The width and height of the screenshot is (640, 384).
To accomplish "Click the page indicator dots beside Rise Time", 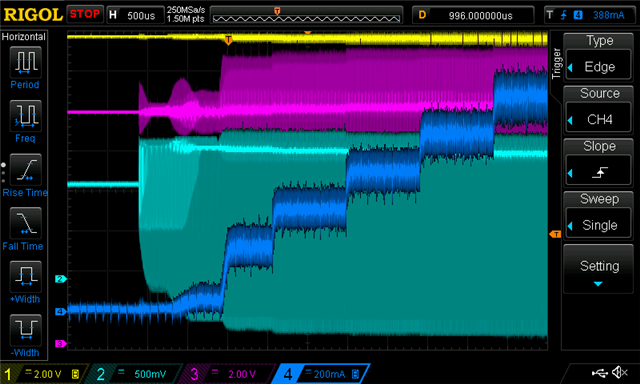I will (3, 173).
